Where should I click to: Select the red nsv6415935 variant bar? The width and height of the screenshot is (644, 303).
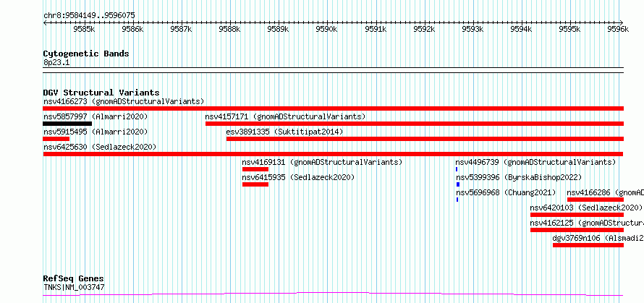click(255, 184)
